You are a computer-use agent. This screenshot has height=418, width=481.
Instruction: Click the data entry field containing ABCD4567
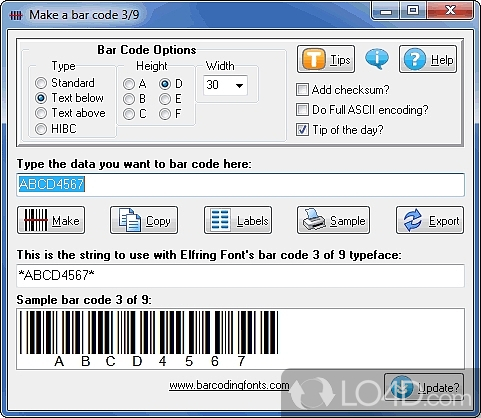tap(240, 185)
